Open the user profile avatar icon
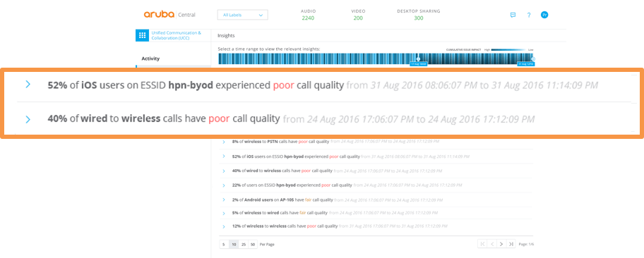This screenshot has width=644, height=258. pyautogui.click(x=544, y=15)
